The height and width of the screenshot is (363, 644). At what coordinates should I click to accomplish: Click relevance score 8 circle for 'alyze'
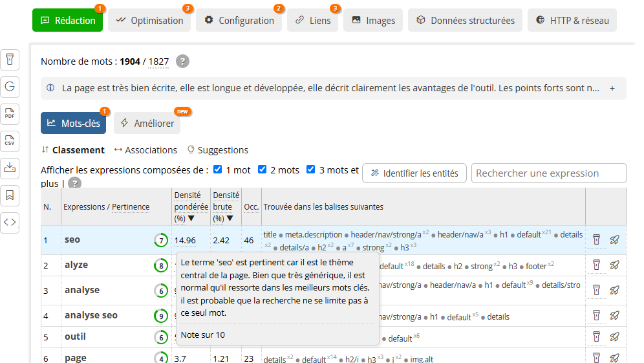pyautogui.click(x=161, y=266)
